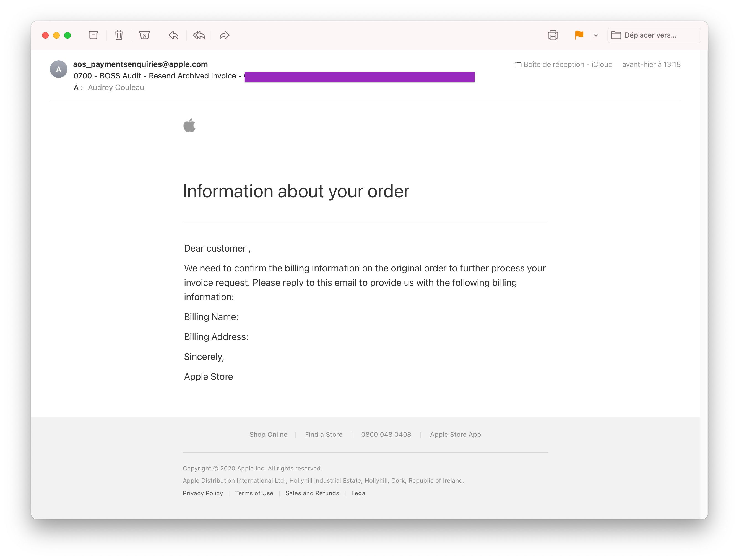The height and width of the screenshot is (560, 739).
Task: Click sender address aos_paymentsenquiries@apple.com
Action: pyautogui.click(x=140, y=64)
